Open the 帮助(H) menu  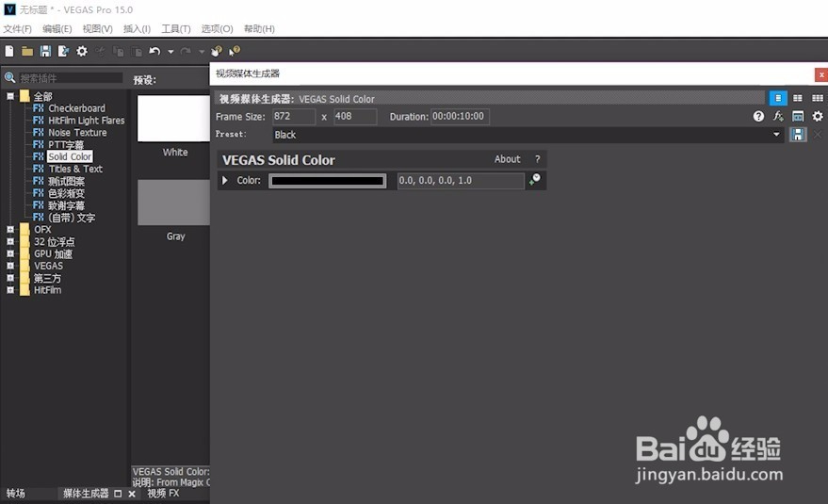click(x=259, y=29)
